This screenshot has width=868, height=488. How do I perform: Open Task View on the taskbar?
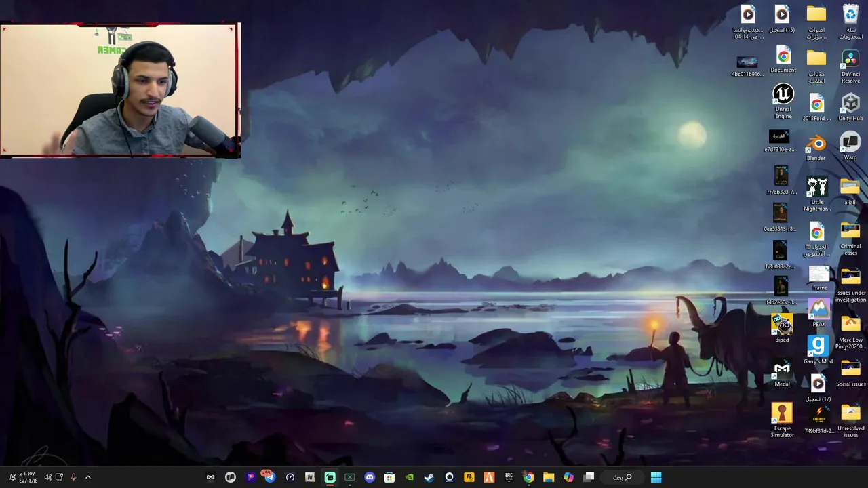point(589,477)
